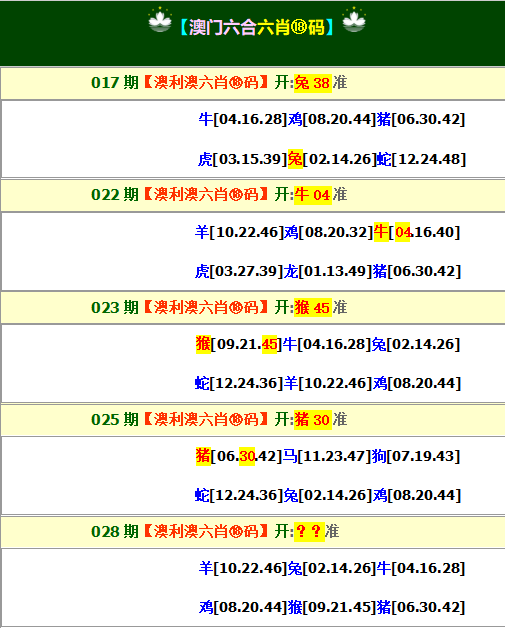505x628 pixels.
Task: Click 猪[06.30.42] in period 017
Action: [x=421, y=119]
